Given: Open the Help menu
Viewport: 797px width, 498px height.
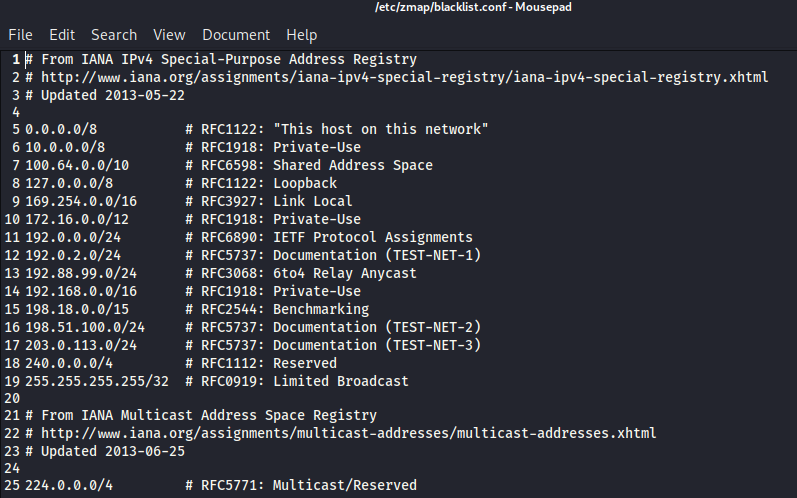Looking at the screenshot, I should (301, 35).
